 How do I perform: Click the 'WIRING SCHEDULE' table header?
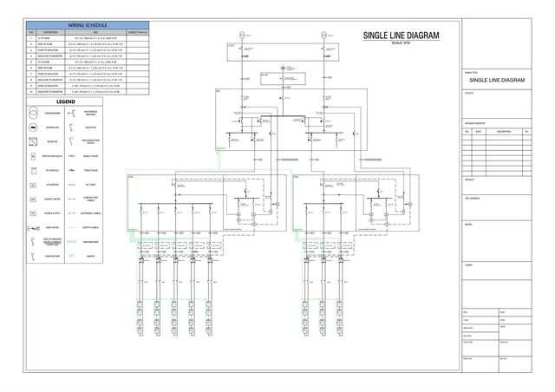(88, 25)
